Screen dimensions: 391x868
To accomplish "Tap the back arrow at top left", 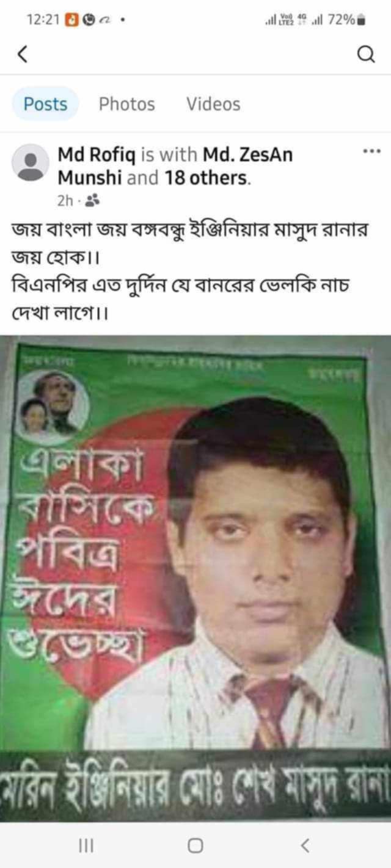I will pyautogui.click(x=23, y=56).
